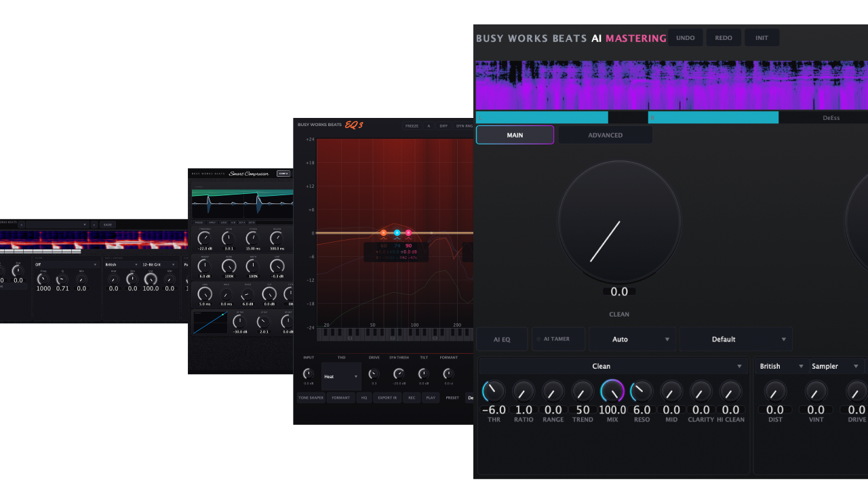Select the cyan EQ band node
The width and height of the screenshot is (868, 488).
397,233
